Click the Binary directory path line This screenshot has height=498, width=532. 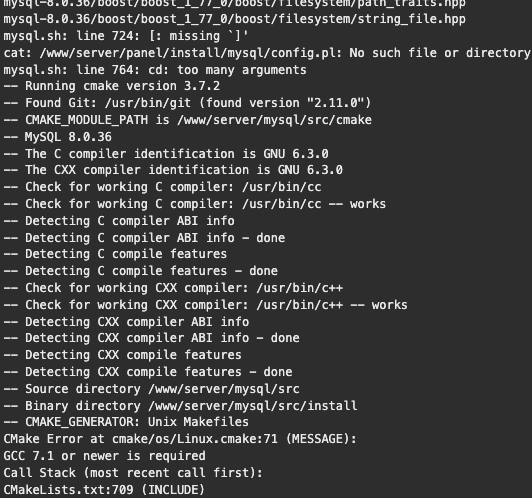pos(180,406)
